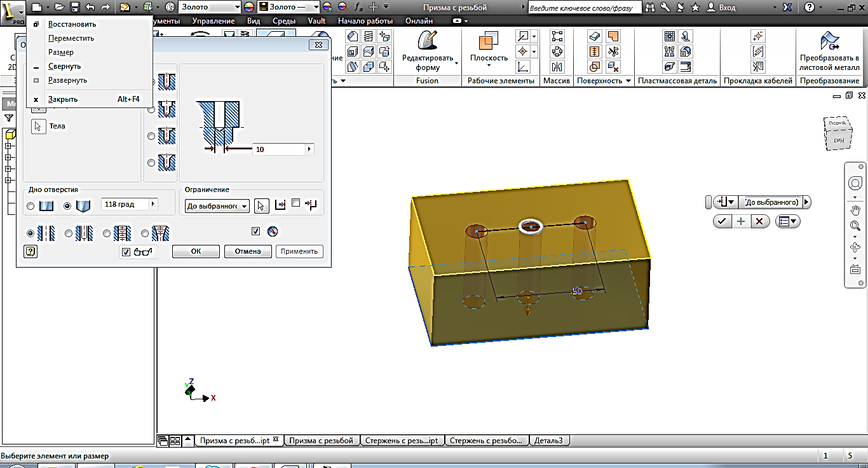Confirm with the mini-toolbar green checkmark
868x468 pixels.
(722, 221)
